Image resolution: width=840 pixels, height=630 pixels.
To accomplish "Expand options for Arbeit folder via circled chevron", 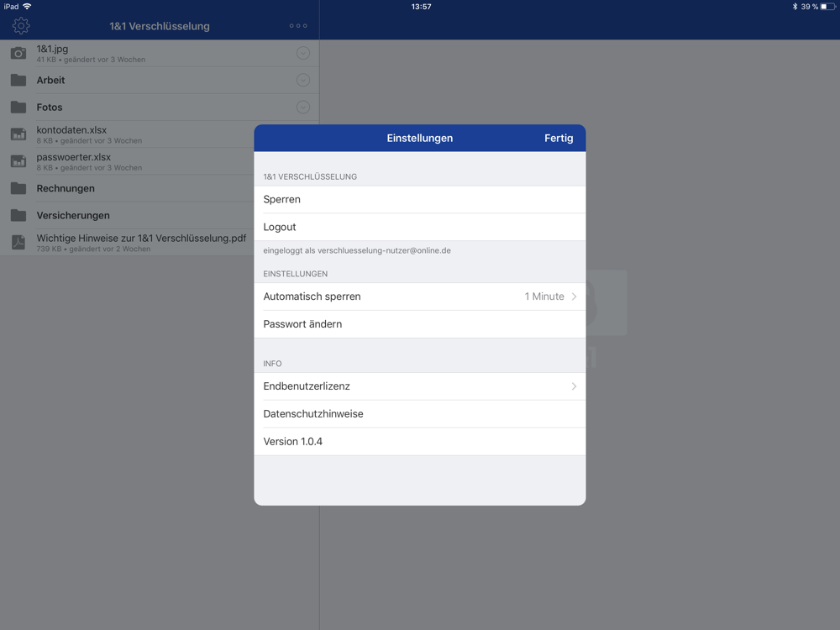I will point(303,80).
